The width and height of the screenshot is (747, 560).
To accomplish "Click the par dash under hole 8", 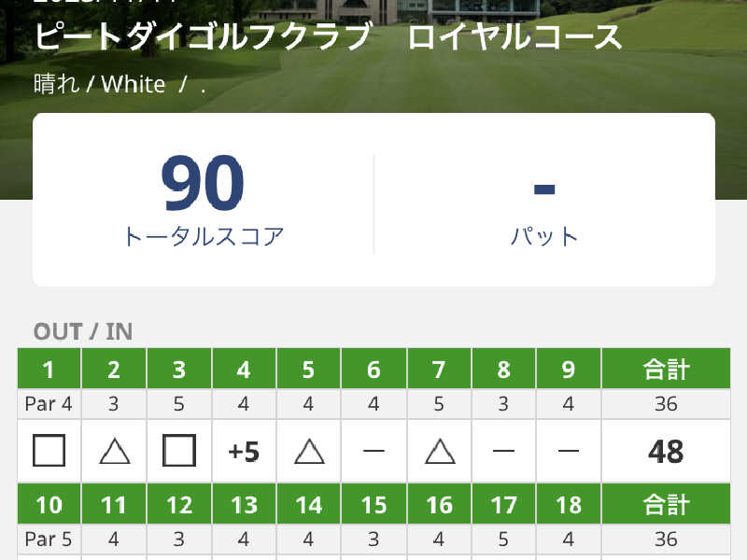I will pos(503,452).
